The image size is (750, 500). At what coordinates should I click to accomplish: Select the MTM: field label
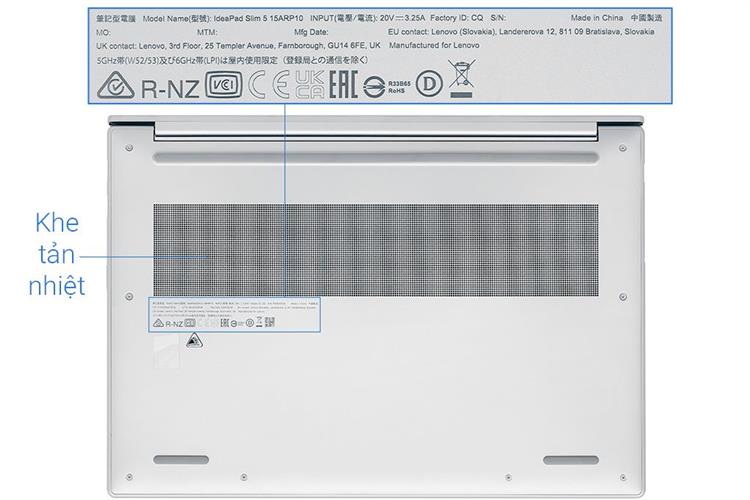207,32
